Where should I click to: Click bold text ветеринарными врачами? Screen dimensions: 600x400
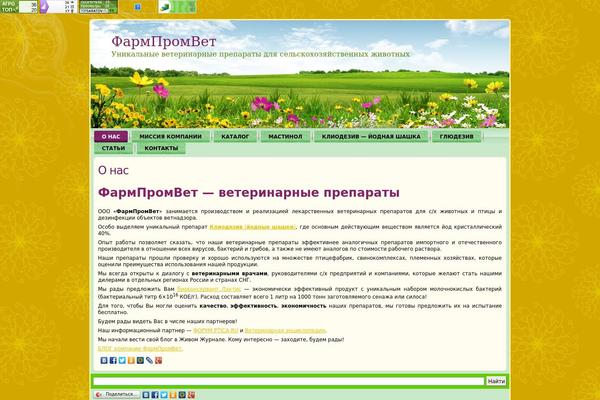click(229, 274)
